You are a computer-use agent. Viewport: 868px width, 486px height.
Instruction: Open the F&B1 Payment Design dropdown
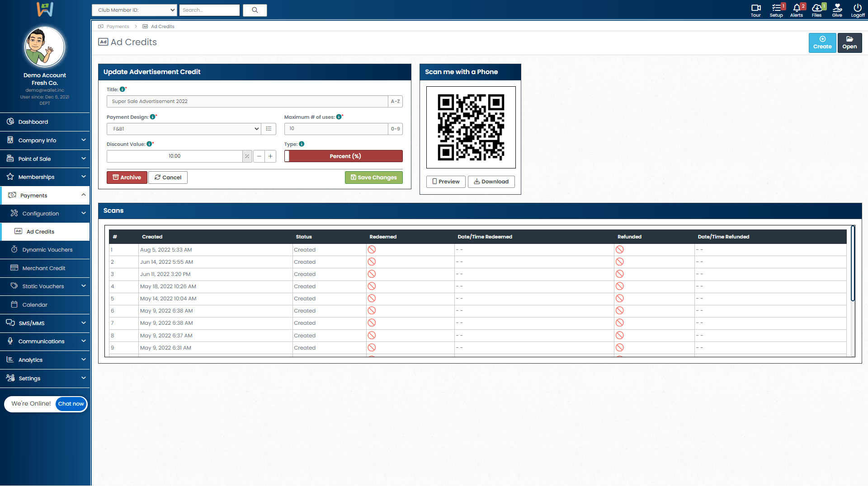pyautogui.click(x=184, y=129)
